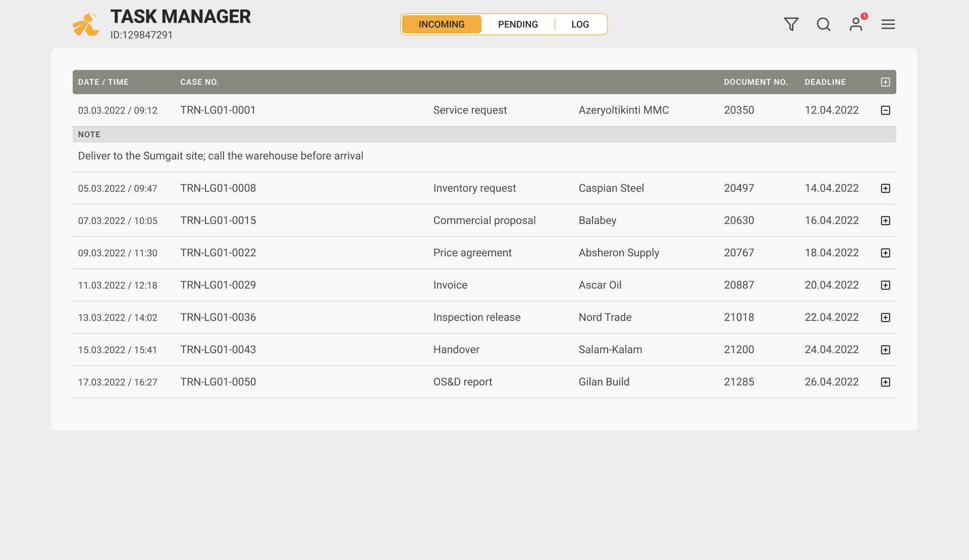Expand the Nord Trade row

(x=885, y=317)
